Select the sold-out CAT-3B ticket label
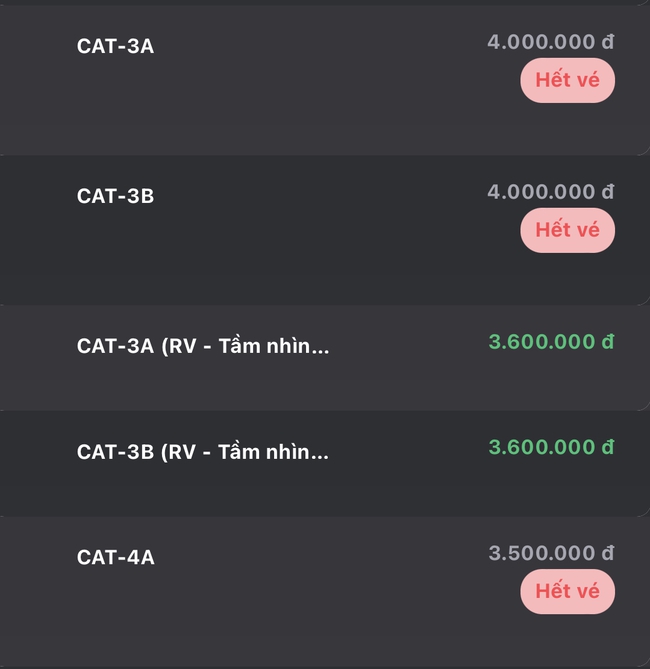Image resolution: width=650 pixels, height=669 pixels. (x=115, y=196)
